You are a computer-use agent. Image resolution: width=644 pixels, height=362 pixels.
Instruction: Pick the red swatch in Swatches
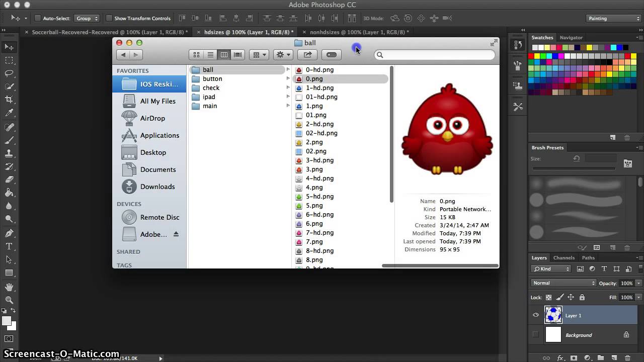531,56
